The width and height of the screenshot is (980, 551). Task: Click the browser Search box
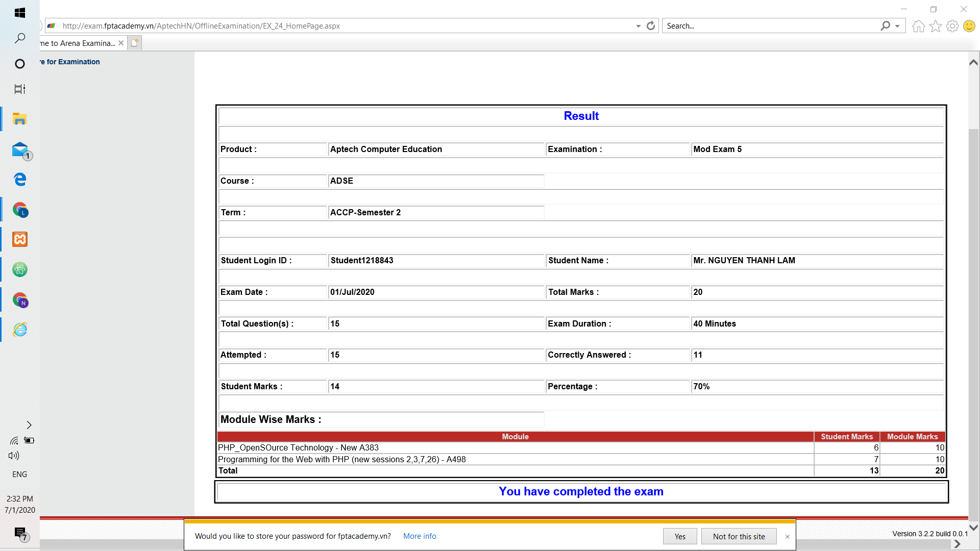[771, 26]
